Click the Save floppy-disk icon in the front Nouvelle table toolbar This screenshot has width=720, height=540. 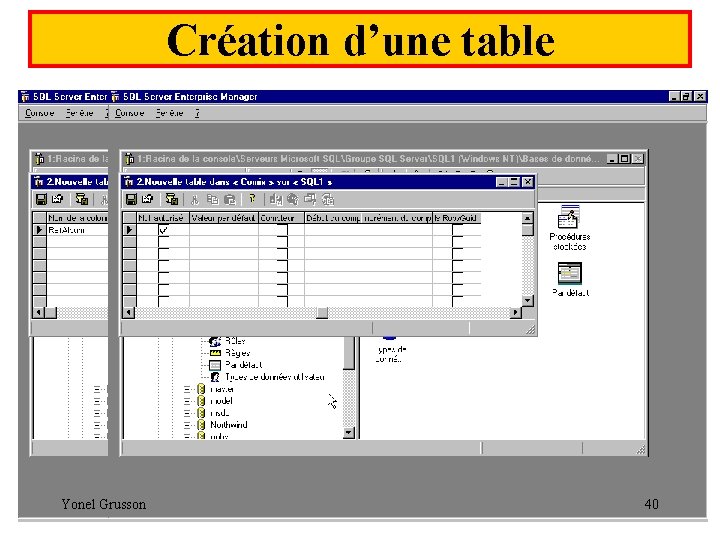[x=131, y=199]
